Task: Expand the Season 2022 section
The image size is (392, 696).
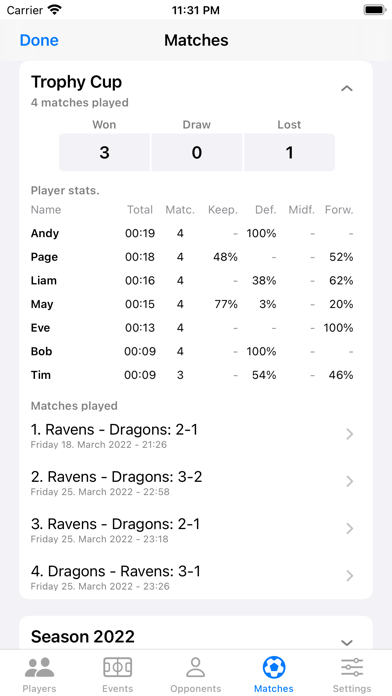Action: [347, 642]
